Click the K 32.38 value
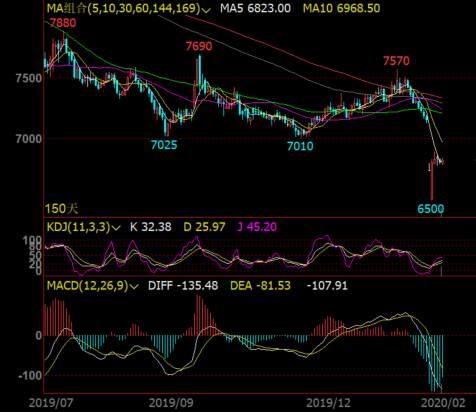The image size is (476, 412). pos(151,227)
